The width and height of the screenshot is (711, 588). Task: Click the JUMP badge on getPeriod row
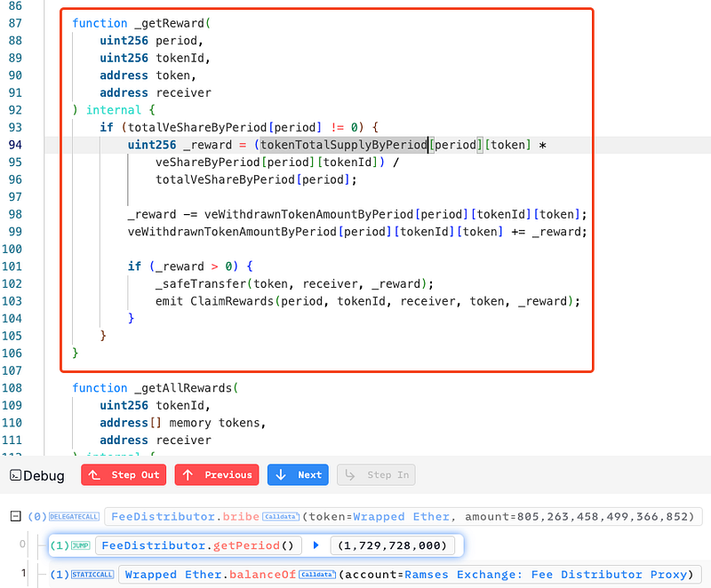click(x=79, y=545)
